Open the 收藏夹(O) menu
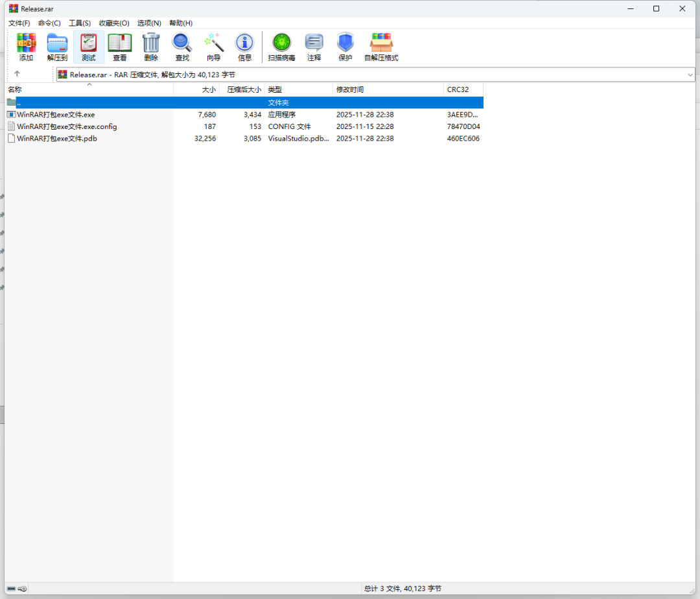 (114, 23)
